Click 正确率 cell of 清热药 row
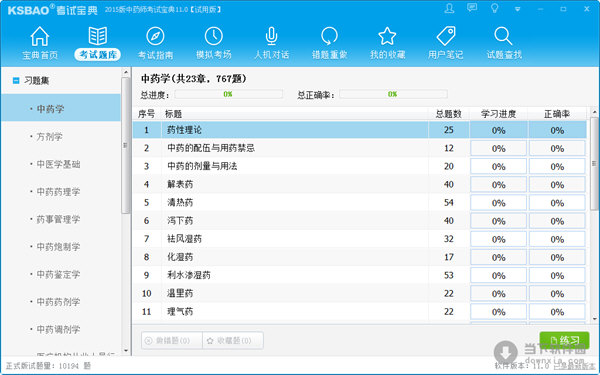600x375 pixels. coord(557,202)
